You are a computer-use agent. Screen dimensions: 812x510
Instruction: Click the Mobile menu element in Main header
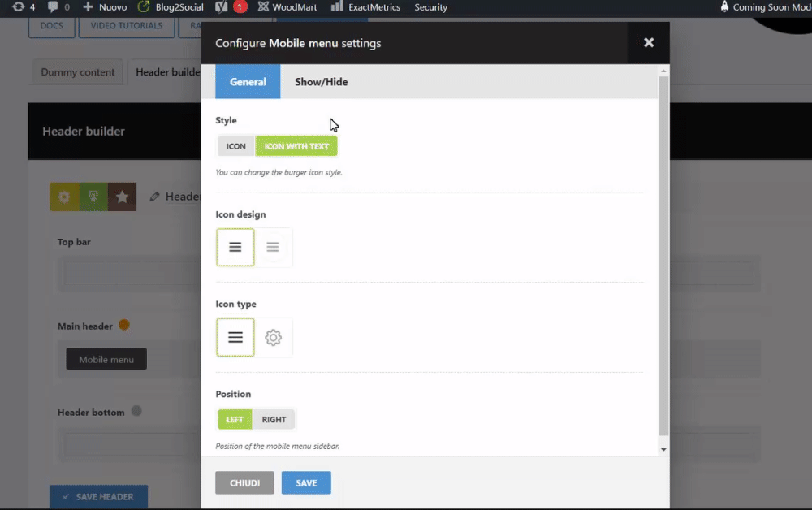click(106, 359)
